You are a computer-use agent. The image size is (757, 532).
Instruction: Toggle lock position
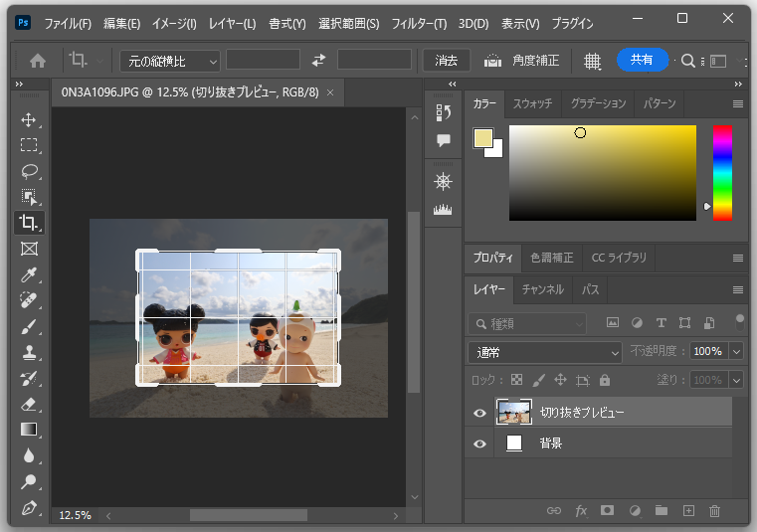tap(560, 380)
